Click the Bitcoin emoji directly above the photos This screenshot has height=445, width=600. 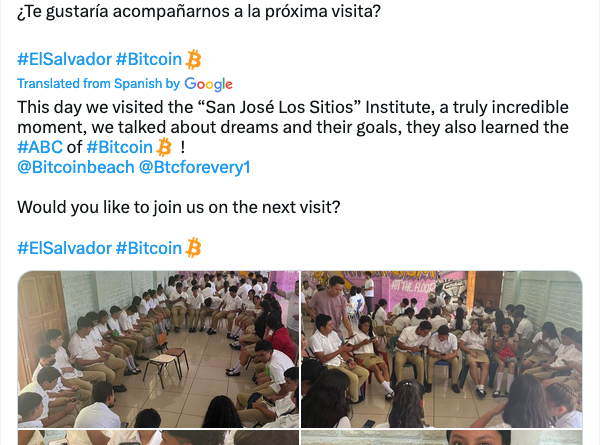pyautogui.click(x=194, y=247)
